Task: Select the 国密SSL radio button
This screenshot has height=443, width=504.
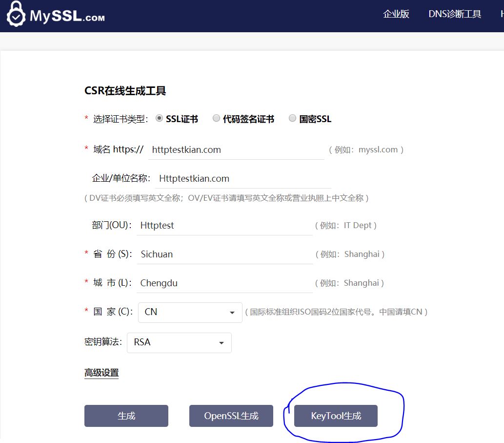Action: point(292,118)
